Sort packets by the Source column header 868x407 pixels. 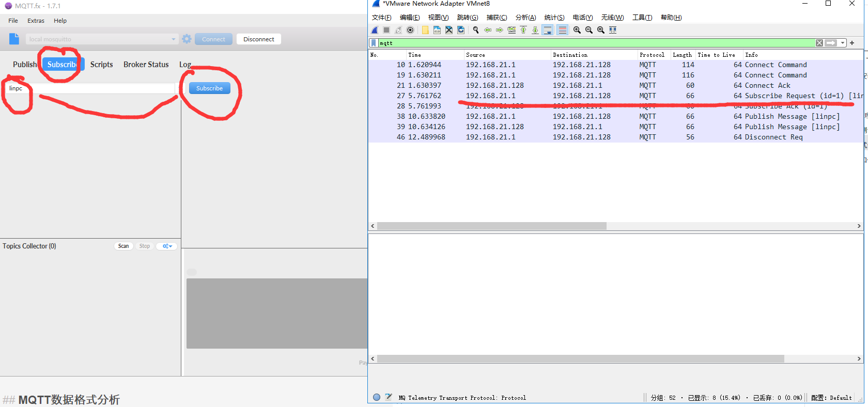click(x=507, y=55)
